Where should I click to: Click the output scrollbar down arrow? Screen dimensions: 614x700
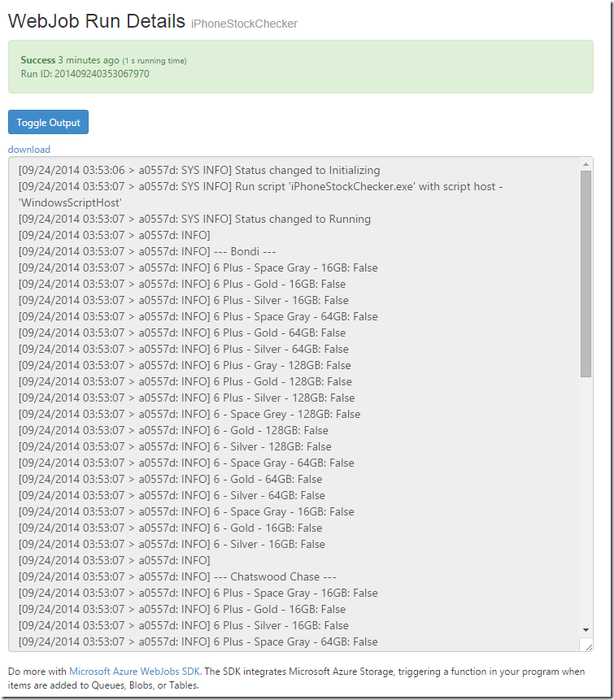pyautogui.click(x=586, y=630)
